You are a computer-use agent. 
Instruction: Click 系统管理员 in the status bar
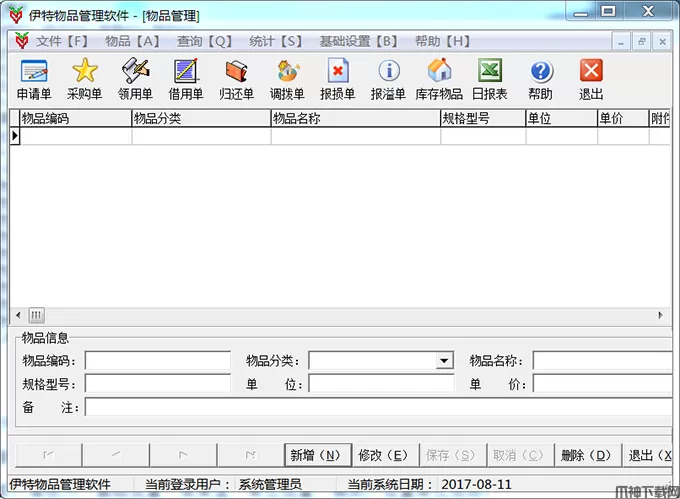coord(270,484)
